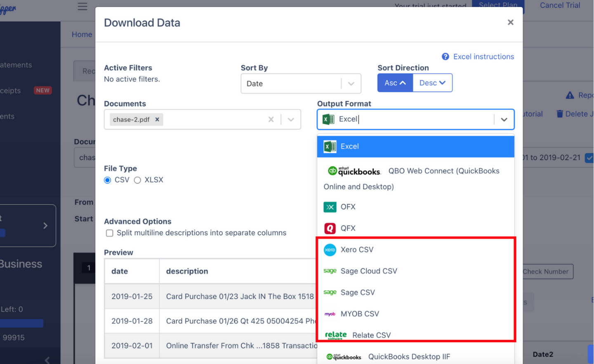The width and height of the screenshot is (594, 364).
Task: Clear all selected documents
Action: point(271,120)
